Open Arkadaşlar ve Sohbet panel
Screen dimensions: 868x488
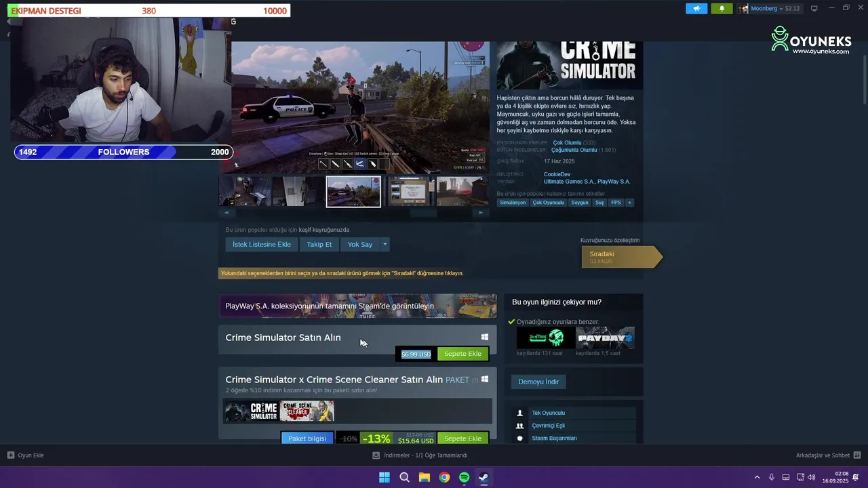click(x=829, y=455)
